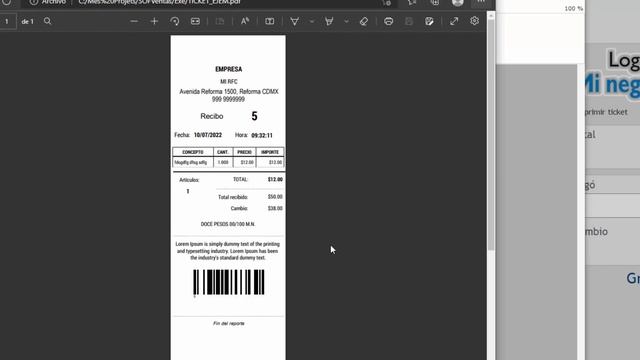Click receipt number 5 on ticket
640x360 pixels.
254,116
